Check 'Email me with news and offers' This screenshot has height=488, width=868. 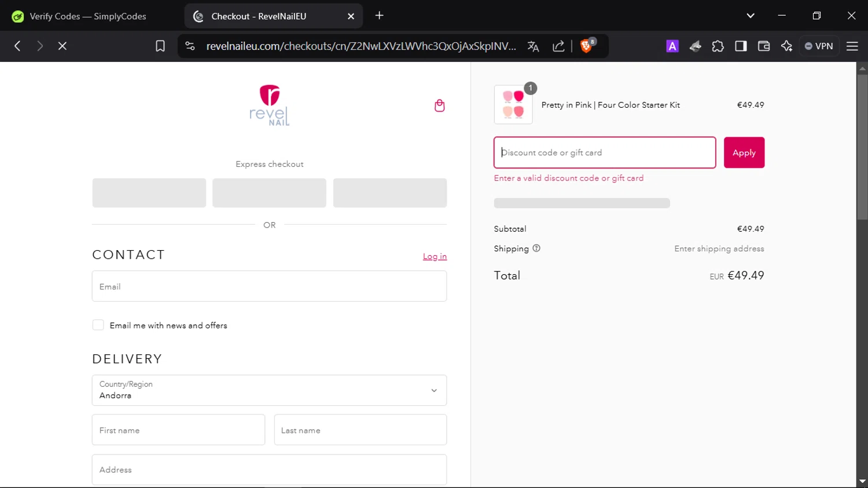(98, 325)
